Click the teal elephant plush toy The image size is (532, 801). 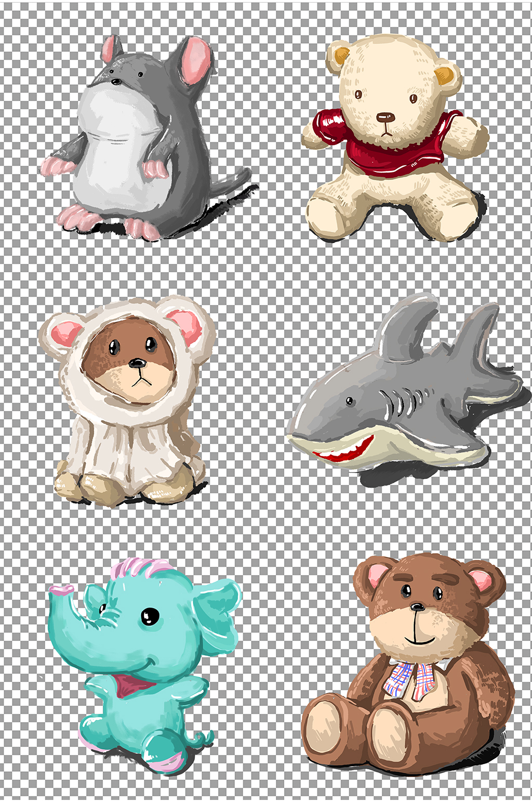[145, 665]
